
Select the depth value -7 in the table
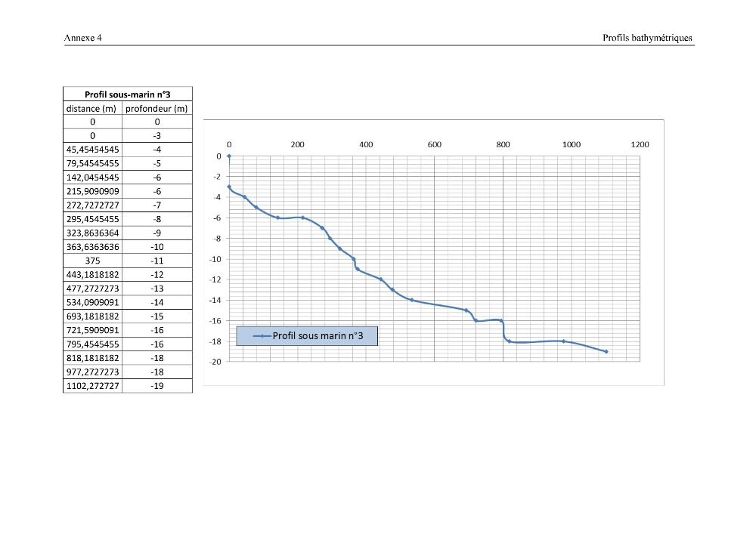157,205
